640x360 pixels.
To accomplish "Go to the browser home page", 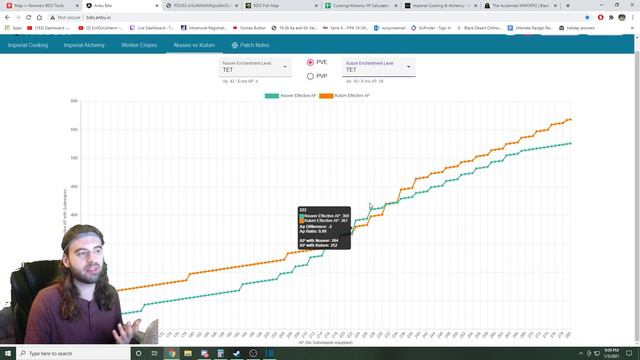I will click(x=39, y=18).
